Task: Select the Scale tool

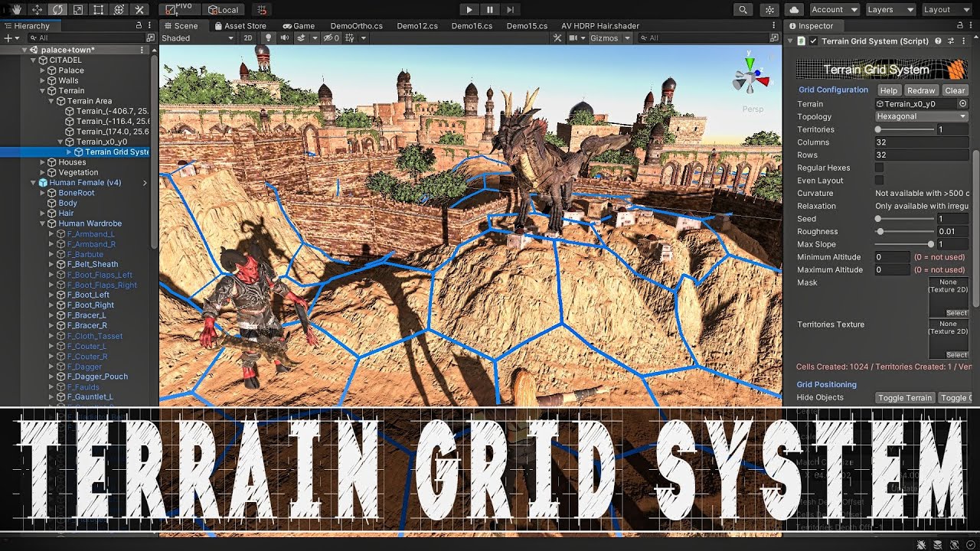Action: [x=78, y=10]
